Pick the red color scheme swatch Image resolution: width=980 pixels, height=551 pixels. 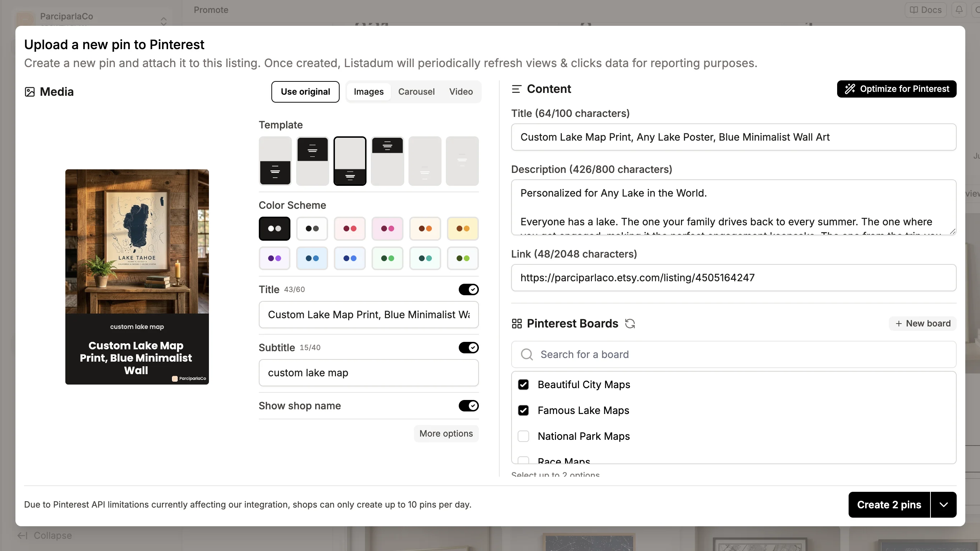pyautogui.click(x=350, y=229)
